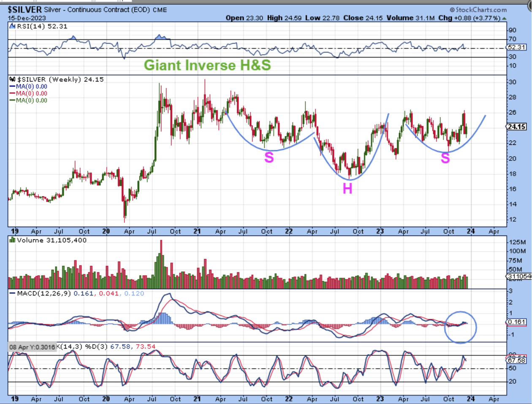The width and height of the screenshot is (532, 404).
Task: Click the 08 Apr crosshair tooltip
Action: [x=32, y=347]
